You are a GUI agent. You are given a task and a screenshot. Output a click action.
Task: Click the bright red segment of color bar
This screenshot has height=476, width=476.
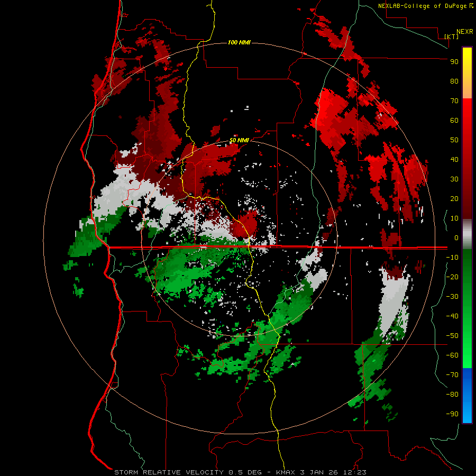click(467, 122)
